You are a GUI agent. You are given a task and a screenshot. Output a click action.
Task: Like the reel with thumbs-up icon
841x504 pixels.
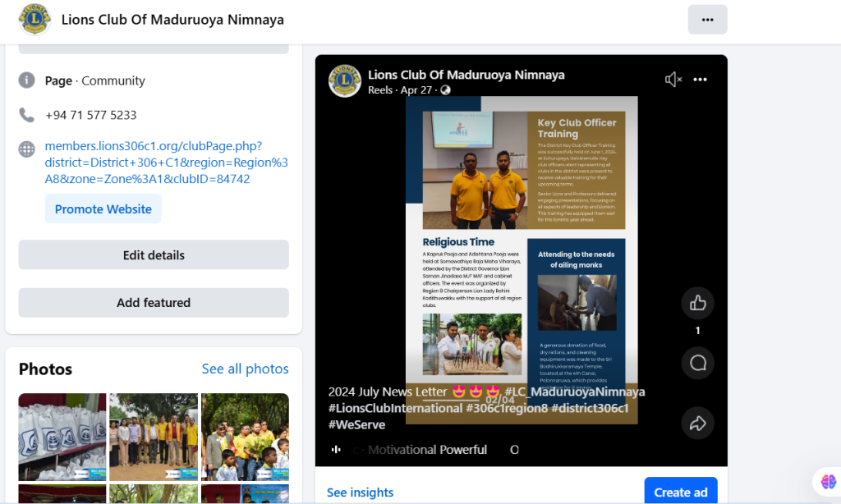tap(697, 303)
